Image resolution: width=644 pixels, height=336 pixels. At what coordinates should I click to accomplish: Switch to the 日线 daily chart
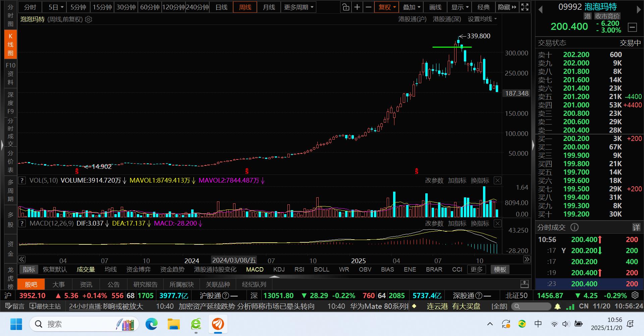[x=221, y=7]
